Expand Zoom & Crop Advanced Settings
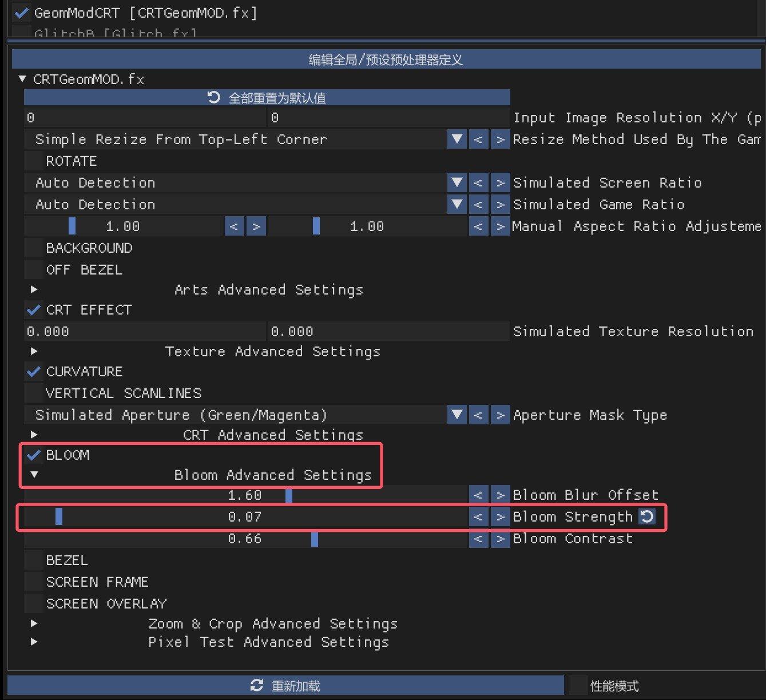The width and height of the screenshot is (766, 700). coord(34,624)
